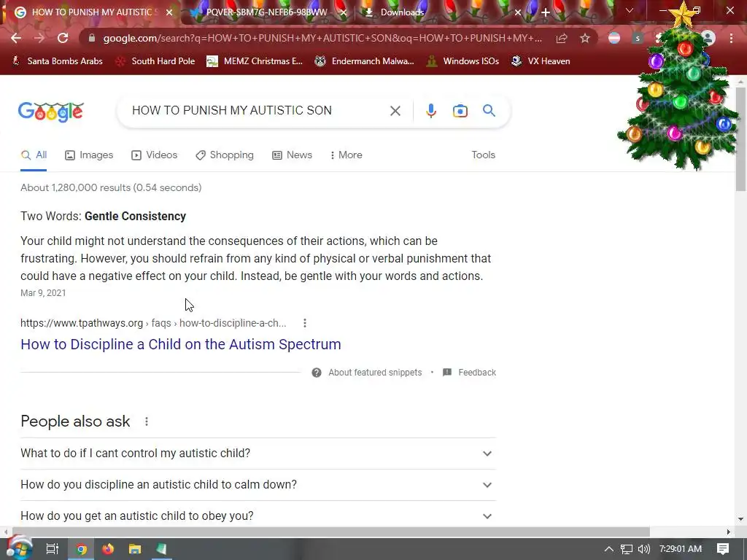Open the People also ask options menu
Viewport: 747px width, 560px height.
click(147, 421)
